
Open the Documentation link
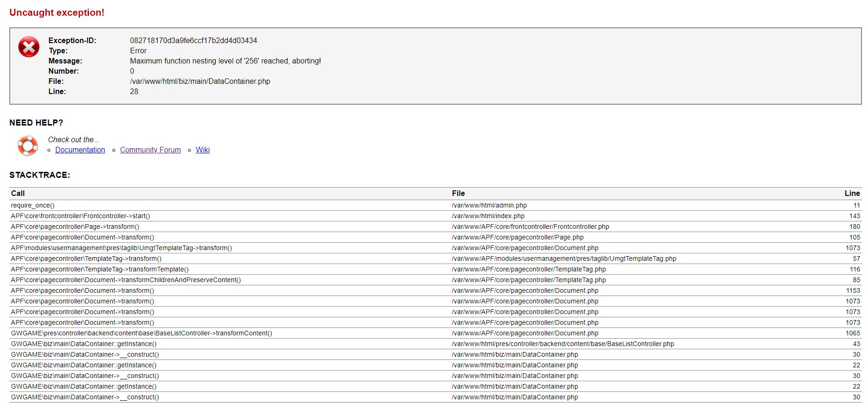click(x=80, y=150)
